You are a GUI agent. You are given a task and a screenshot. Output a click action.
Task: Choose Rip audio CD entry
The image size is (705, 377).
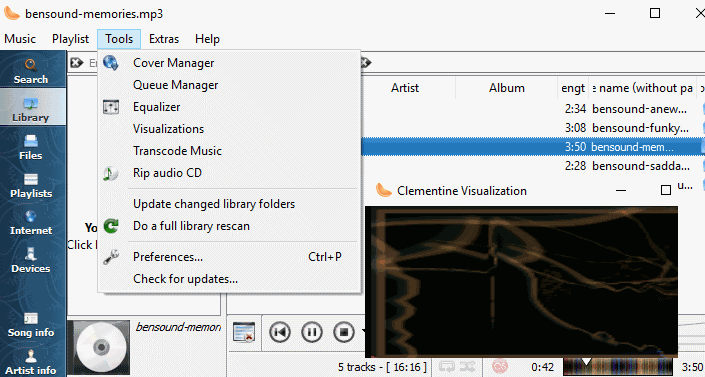point(229,173)
